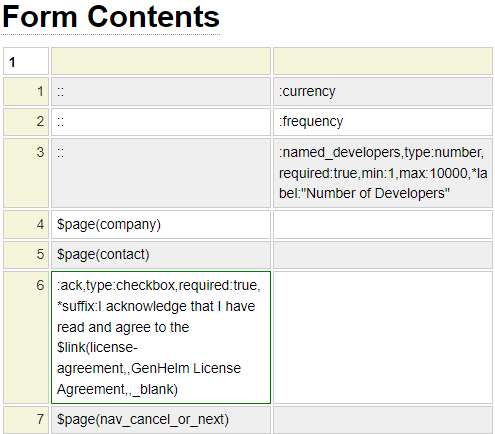Image resolution: width=495 pixels, height=434 pixels.
Task: Click the empty cell beside the ':ack' acknowledgement
Action: coord(383,337)
